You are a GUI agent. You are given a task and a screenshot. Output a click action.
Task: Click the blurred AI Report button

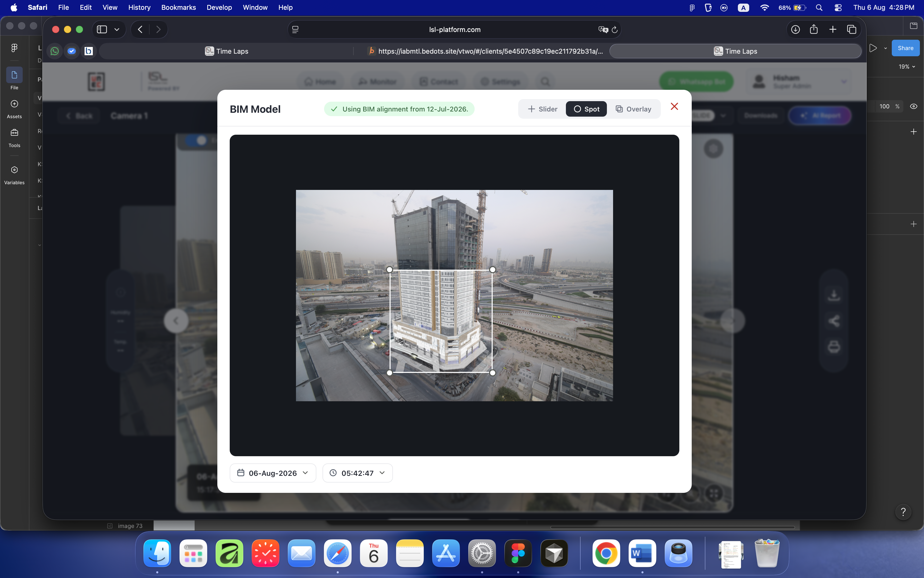[820, 115]
